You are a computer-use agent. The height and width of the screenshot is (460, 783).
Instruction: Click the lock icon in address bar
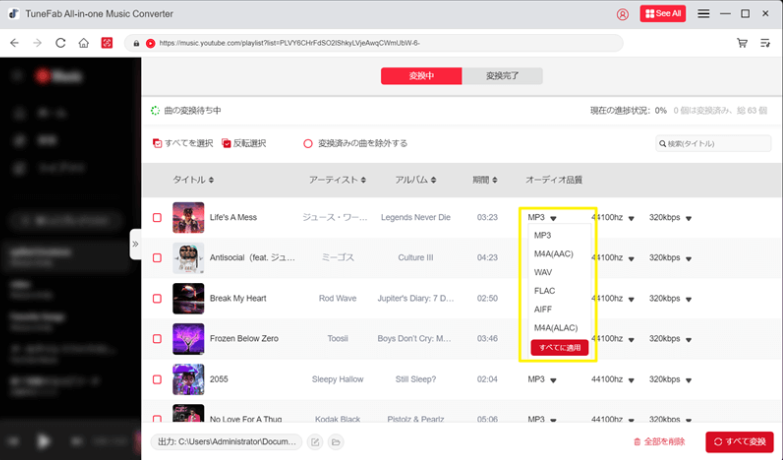click(136, 43)
